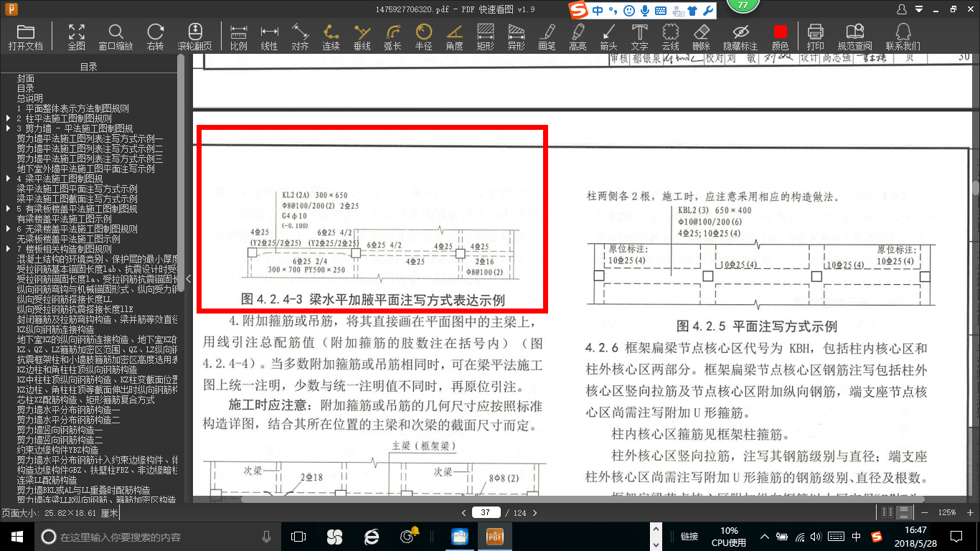
Task: Select the 弧长 arc length tool
Action: click(x=392, y=37)
